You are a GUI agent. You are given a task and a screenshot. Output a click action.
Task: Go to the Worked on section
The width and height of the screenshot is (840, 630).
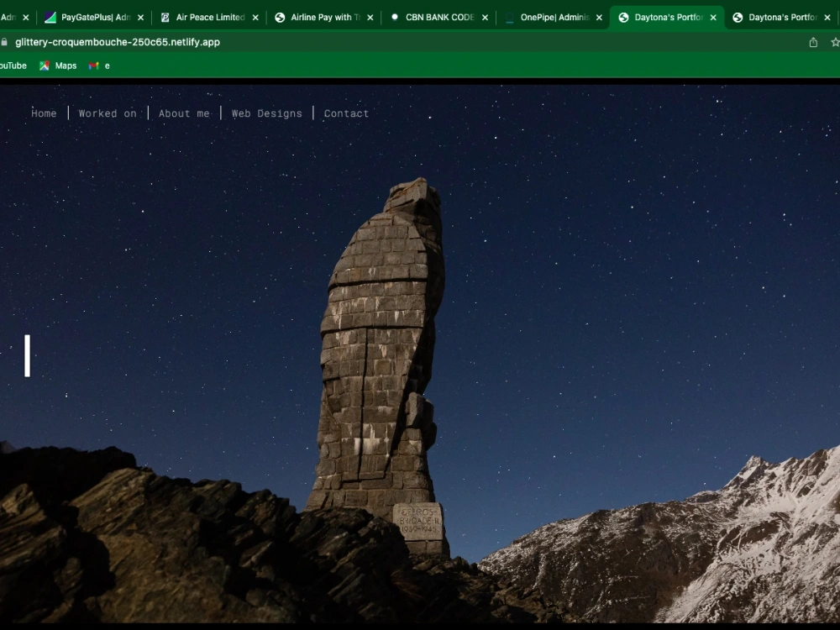[108, 113]
